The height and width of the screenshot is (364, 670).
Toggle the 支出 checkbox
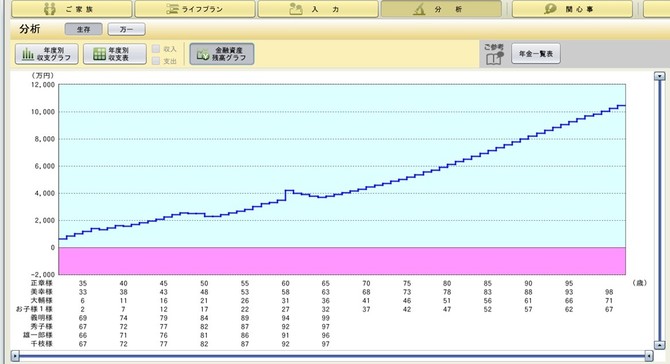pos(156,61)
